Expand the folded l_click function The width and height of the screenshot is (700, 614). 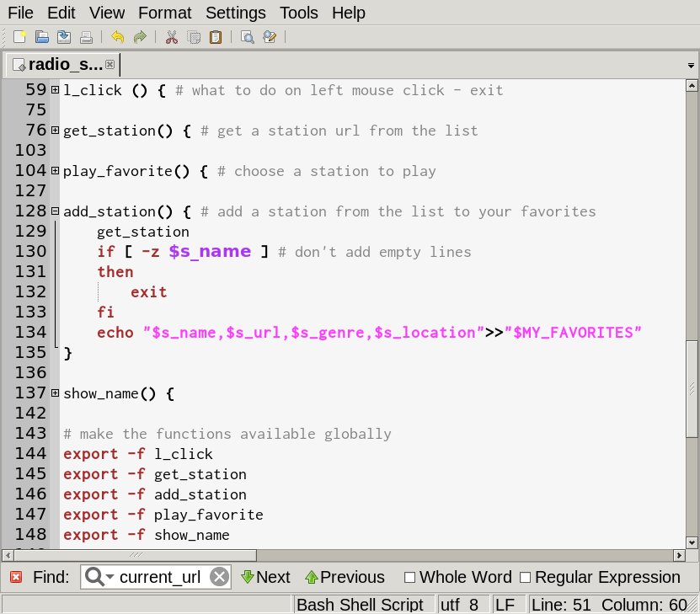click(55, 89)
